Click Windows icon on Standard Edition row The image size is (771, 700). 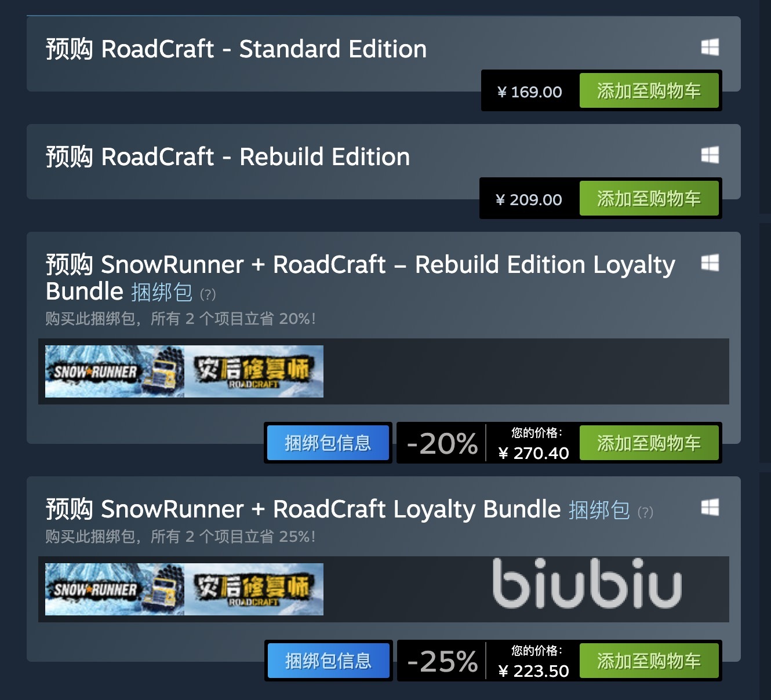[x=710, y=48]
